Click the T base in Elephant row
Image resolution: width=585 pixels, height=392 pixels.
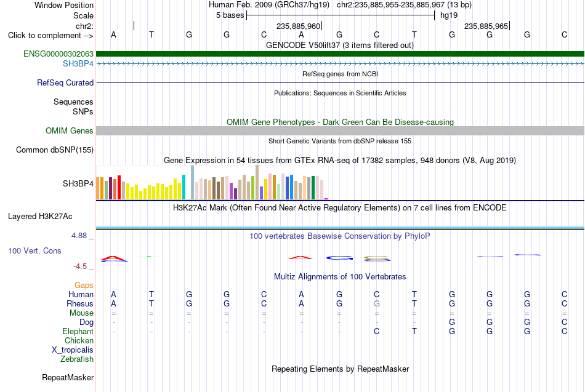[414, 332]
